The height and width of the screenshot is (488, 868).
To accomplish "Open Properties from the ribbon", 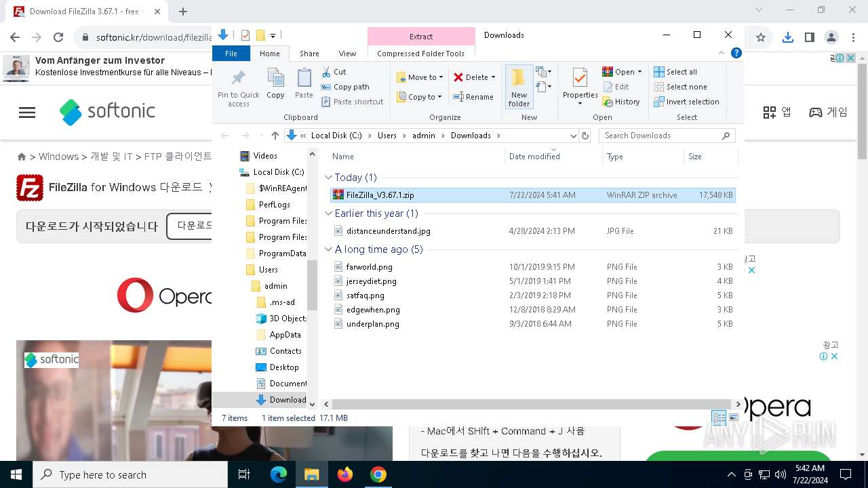I will 580,87.
